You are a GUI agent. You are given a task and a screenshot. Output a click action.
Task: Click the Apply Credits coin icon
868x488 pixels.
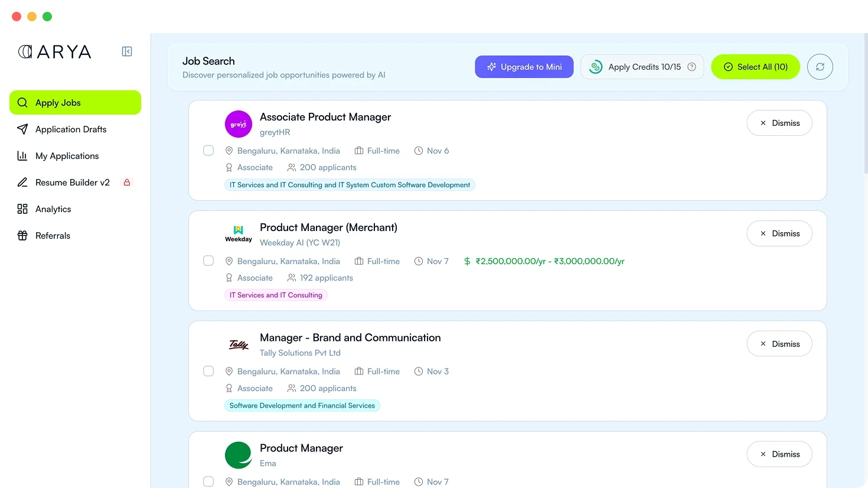click(x=596, y=67)
